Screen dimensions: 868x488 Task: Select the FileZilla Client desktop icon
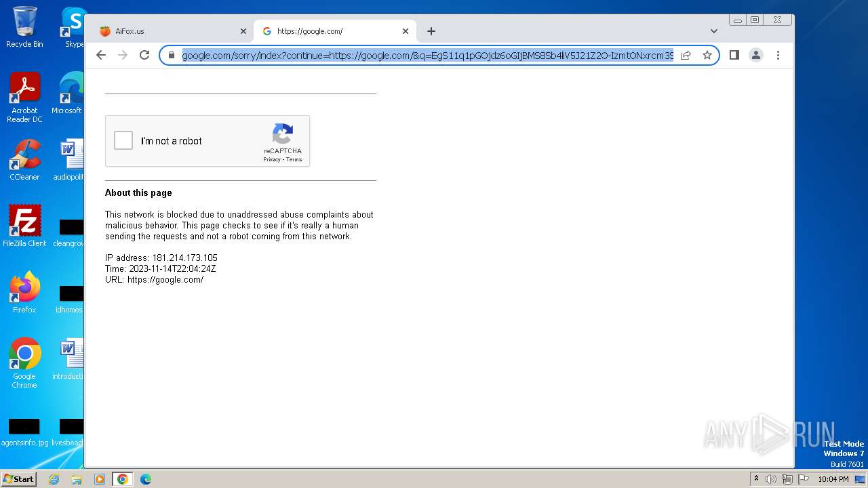(24, 226)
